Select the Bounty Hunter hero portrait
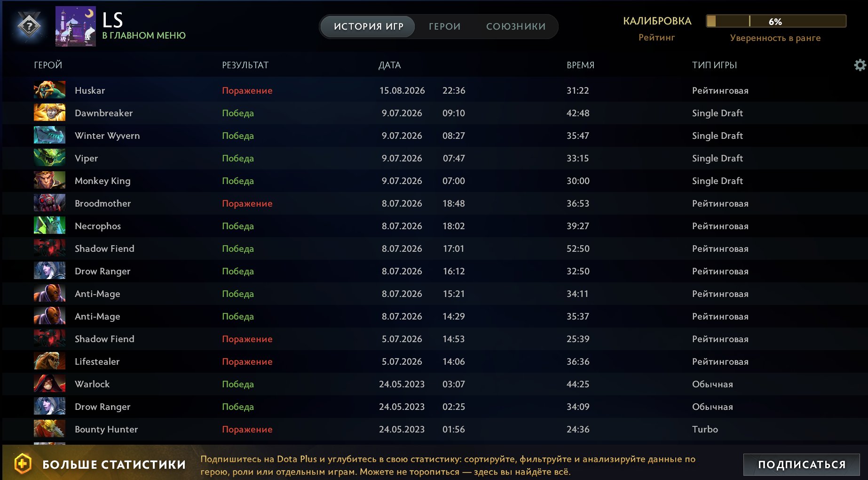Screen dimensions: 868x480 point(49,429)
